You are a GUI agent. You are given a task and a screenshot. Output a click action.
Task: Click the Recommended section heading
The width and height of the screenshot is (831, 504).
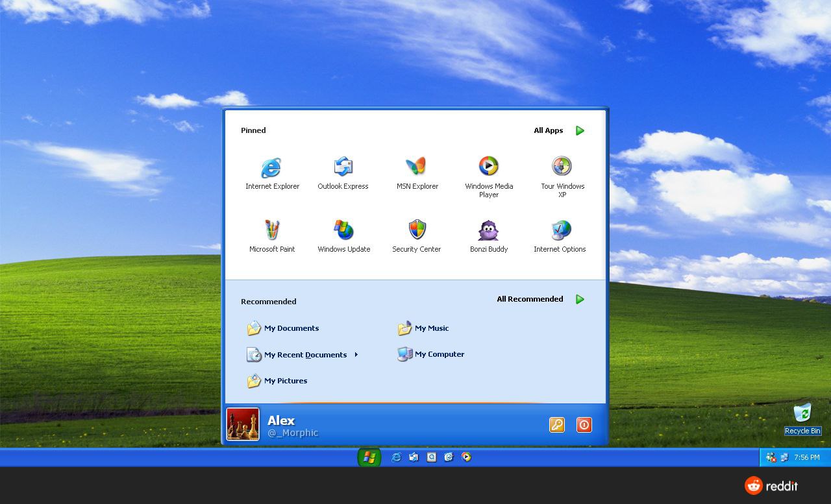pos(269,302)
